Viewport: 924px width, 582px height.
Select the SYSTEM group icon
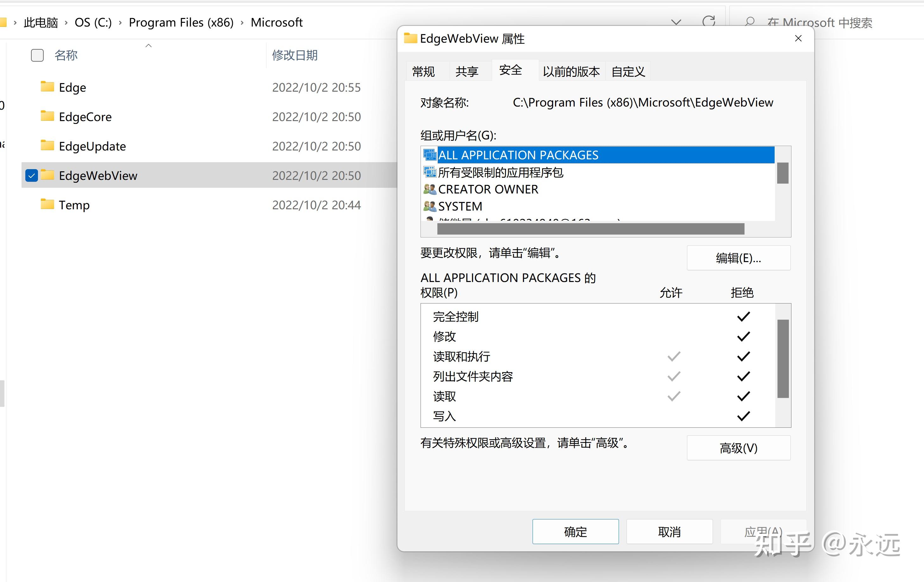(429, 205)
